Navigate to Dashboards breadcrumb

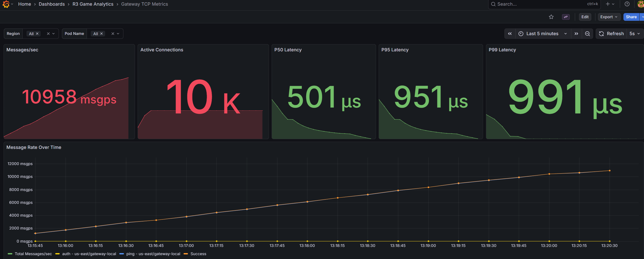[x=51, y=4]
